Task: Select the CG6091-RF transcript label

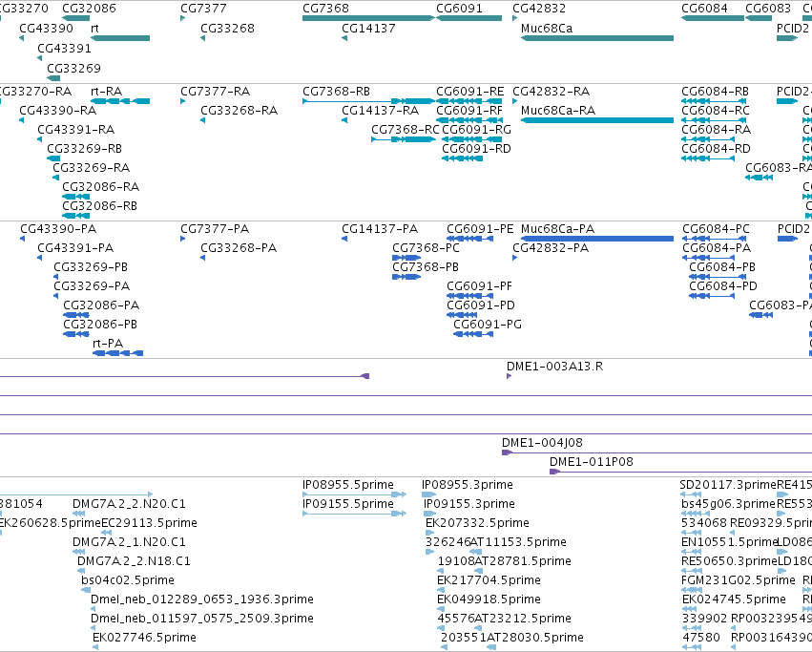Action: (x=469, y=111)
